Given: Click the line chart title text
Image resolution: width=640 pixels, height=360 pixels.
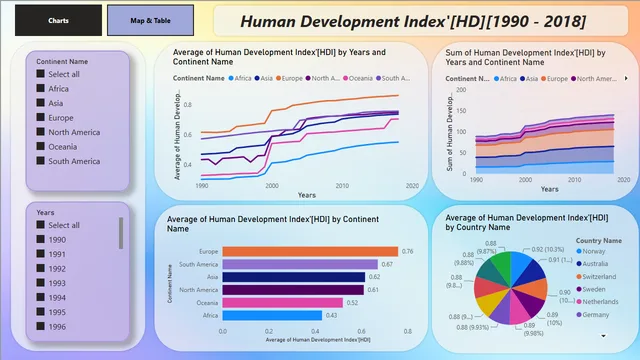Looking at the screenshot, I should [x=279, y=57].
